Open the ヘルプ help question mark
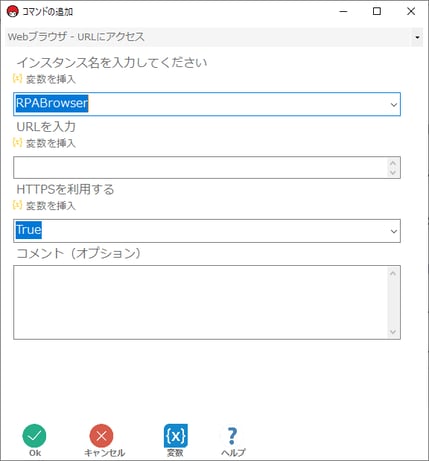 click(232, 436)
